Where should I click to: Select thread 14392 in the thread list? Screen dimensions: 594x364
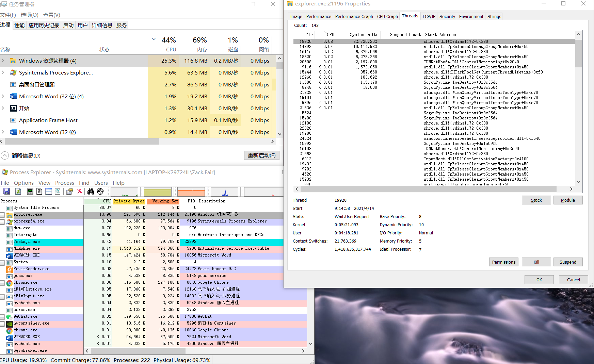click(434, 47)
